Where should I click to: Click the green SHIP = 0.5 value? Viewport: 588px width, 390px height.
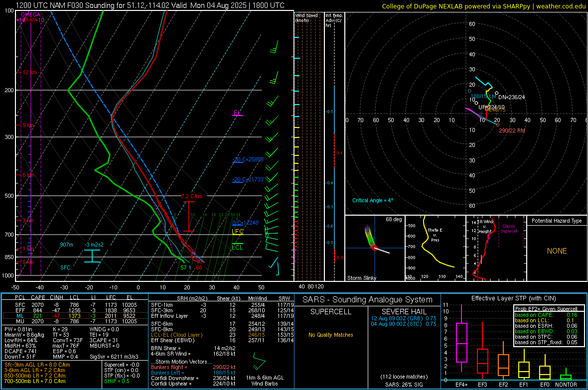(x=117, y=381)
